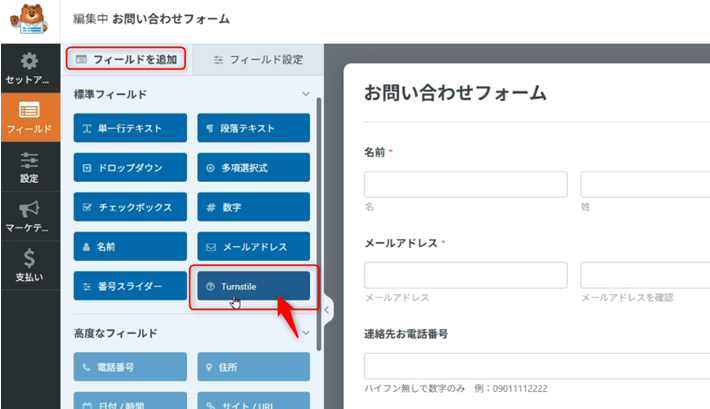This screenshot has width=710, height=409.
Task: Collapse the 標準フィールド section
Action: coord(306,94)
